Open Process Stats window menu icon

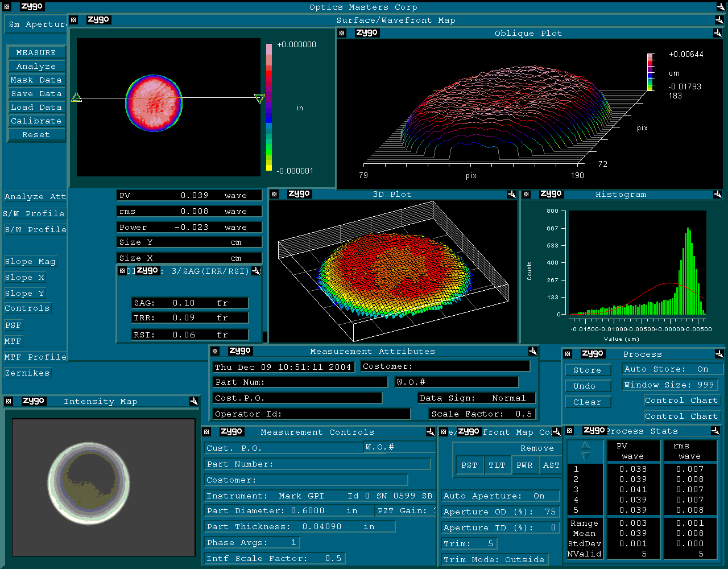[569, 431]
